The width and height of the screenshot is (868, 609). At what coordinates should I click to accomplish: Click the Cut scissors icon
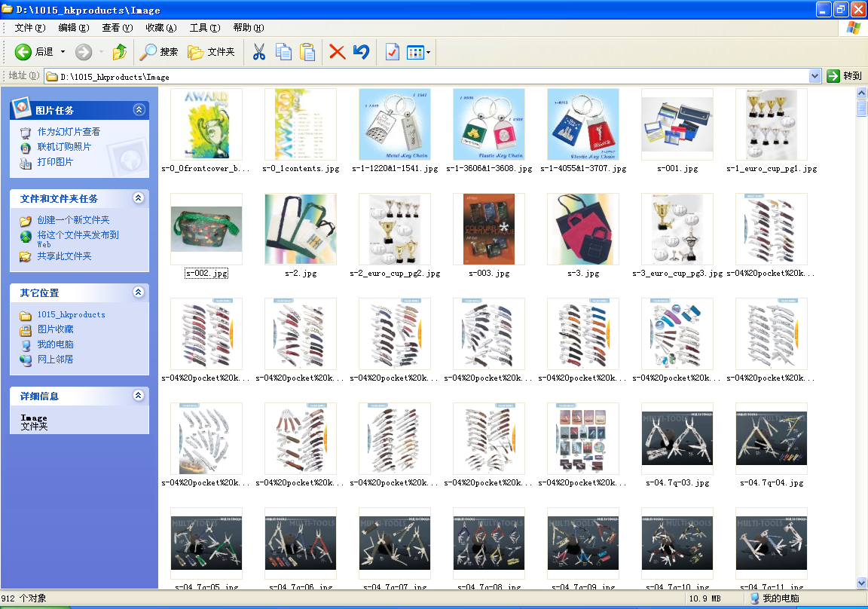[258, 52]
